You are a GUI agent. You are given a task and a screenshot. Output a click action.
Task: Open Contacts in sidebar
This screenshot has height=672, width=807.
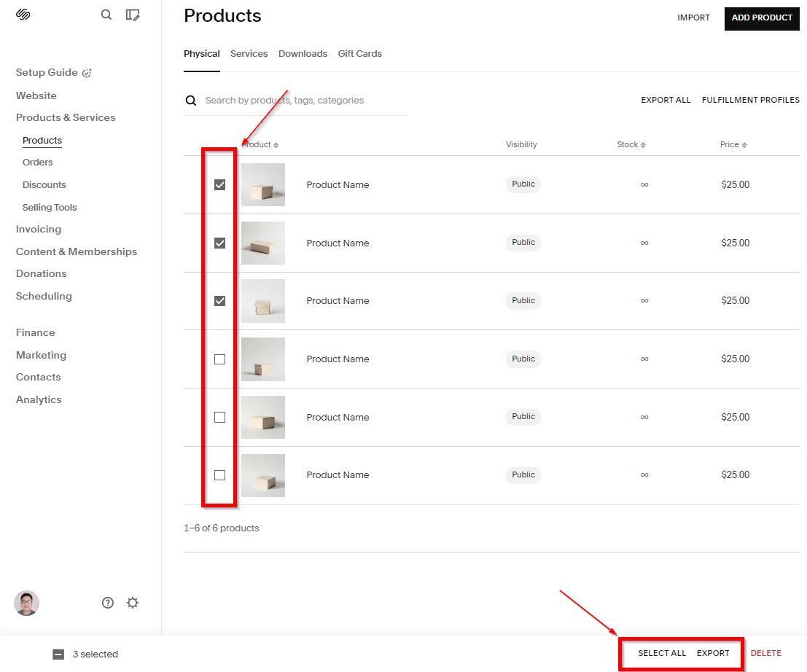point(38,377)
